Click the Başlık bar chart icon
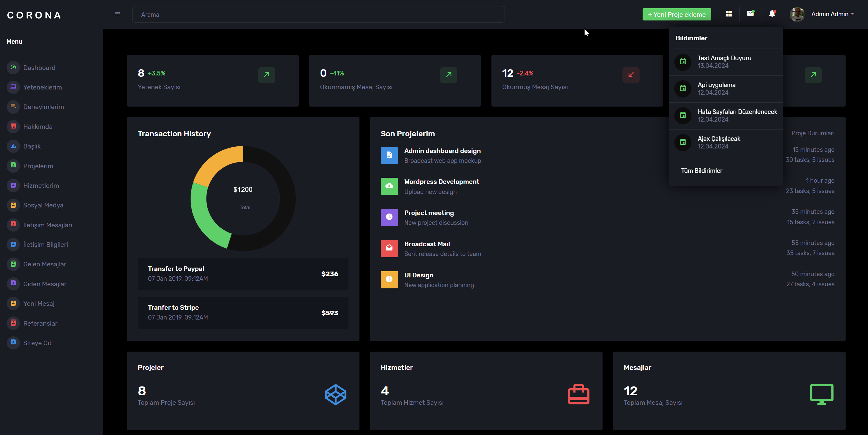Viewport: 868px width, 435px height. pos(13,146)
